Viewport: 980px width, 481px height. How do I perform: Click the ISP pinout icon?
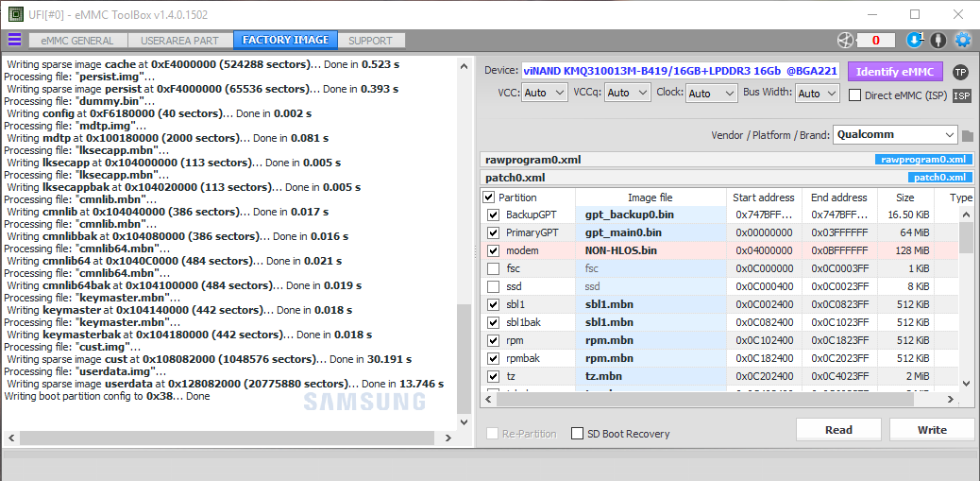coord(962,95)
